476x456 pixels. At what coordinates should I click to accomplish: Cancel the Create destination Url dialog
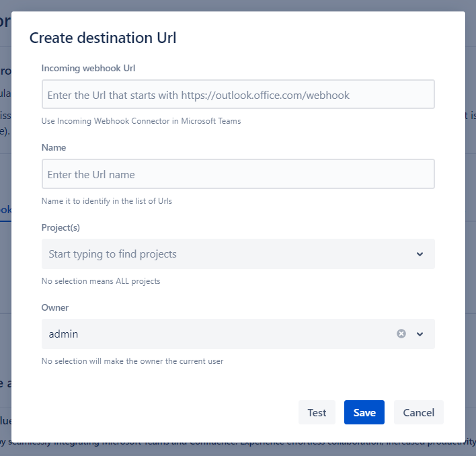pos(418,412)
